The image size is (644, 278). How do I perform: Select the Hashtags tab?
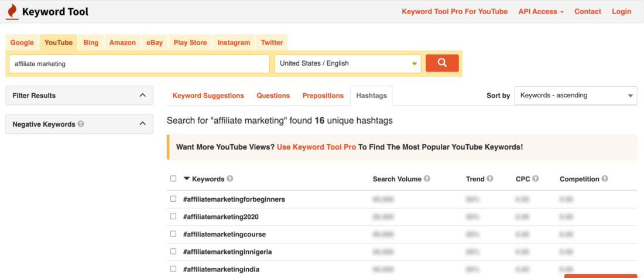point(372,96)
